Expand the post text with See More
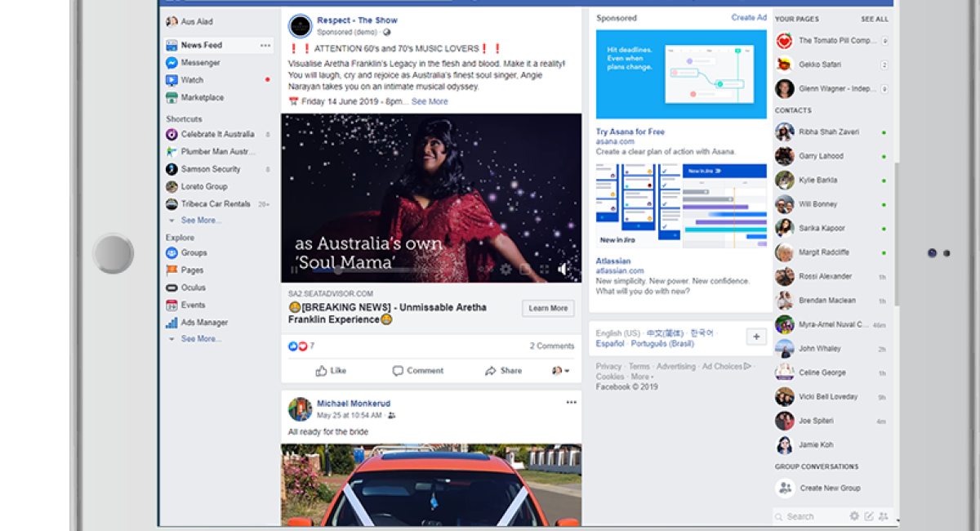This screenshot has width=980, height=531. pos(430,102)
